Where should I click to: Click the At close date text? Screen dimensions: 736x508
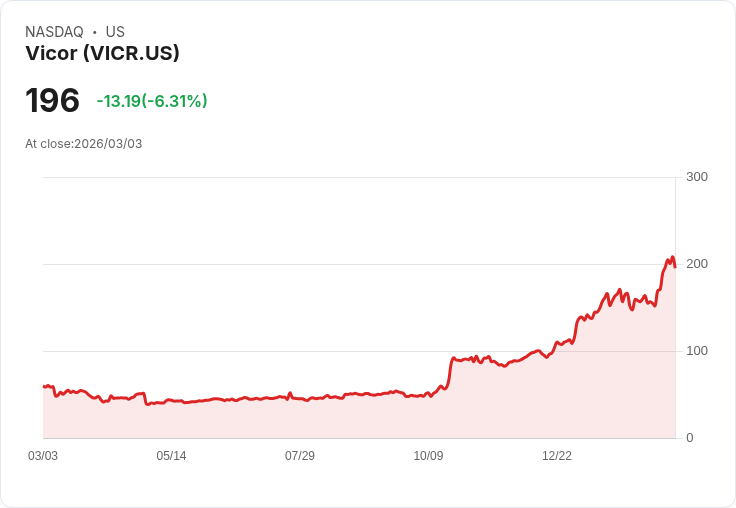(84, 144)
